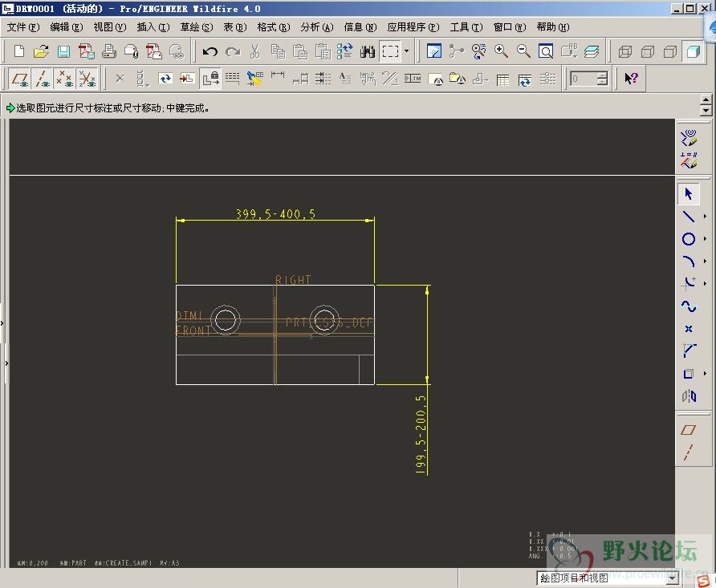The width and height of the screenshot is (716, 588).
Task: Choose the line sketch tool
Action: (689, 217)
